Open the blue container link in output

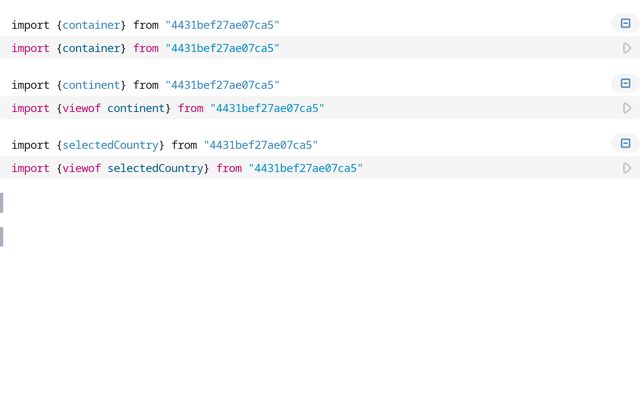91,25
